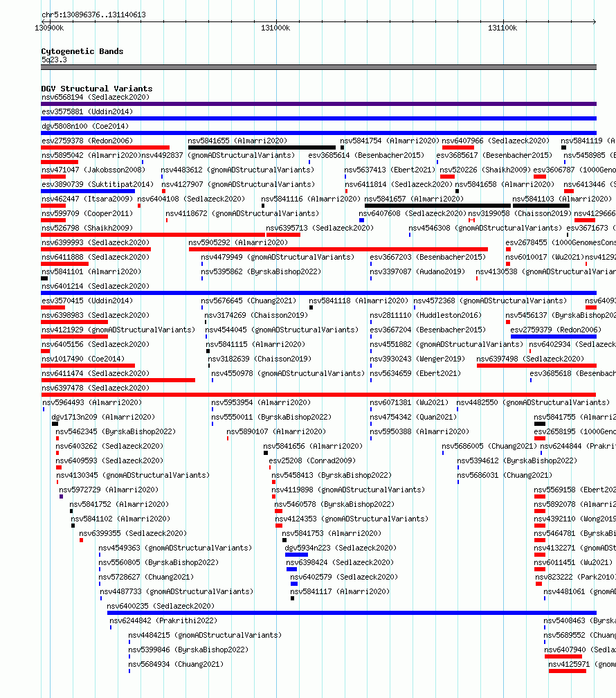Click the 131000k ruler tick label
The height and width of the screenshot is (698, 616).
(275, 28)
